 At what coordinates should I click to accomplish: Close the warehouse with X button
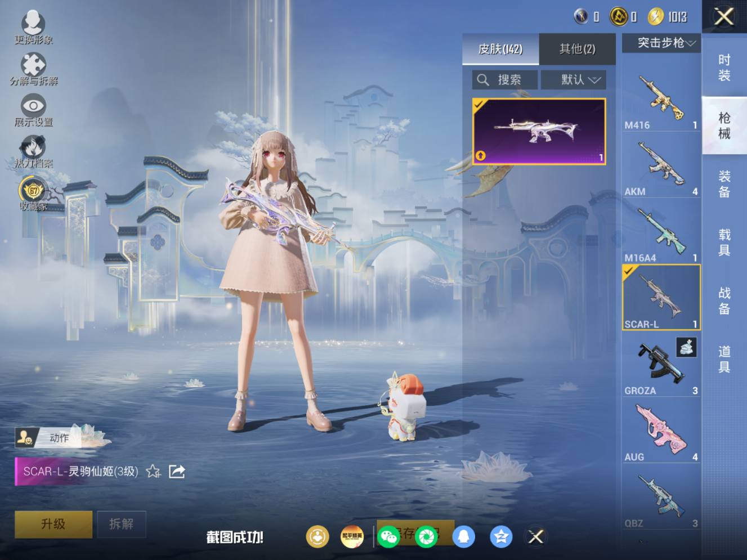point(724,16)
